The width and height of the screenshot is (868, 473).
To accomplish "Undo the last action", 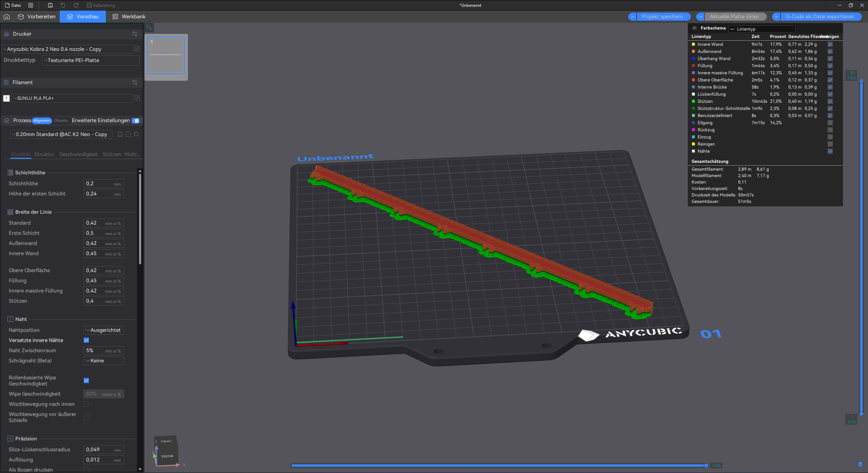I will tap(63, 5).
